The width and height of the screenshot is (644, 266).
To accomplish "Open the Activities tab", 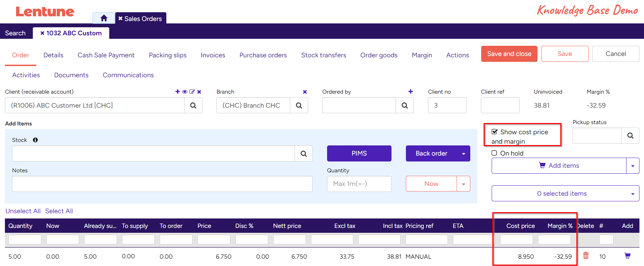I will point(26,75).
